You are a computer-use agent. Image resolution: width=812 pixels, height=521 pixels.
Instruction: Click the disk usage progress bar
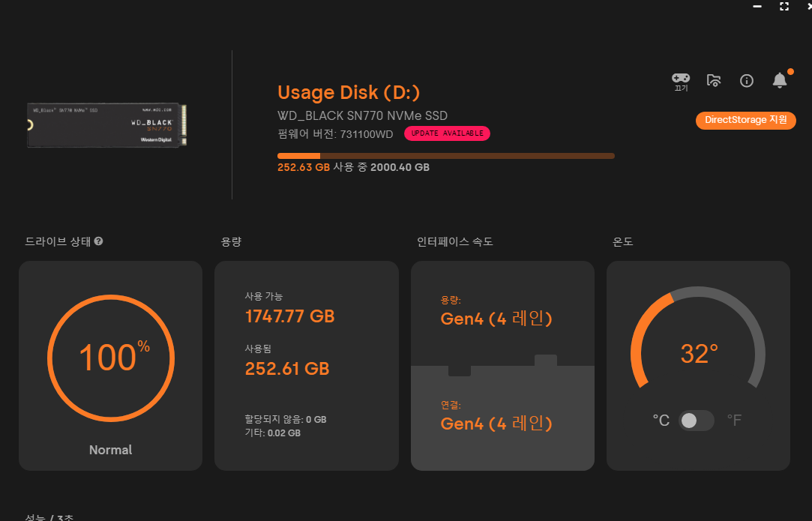(x=446, y=156)
